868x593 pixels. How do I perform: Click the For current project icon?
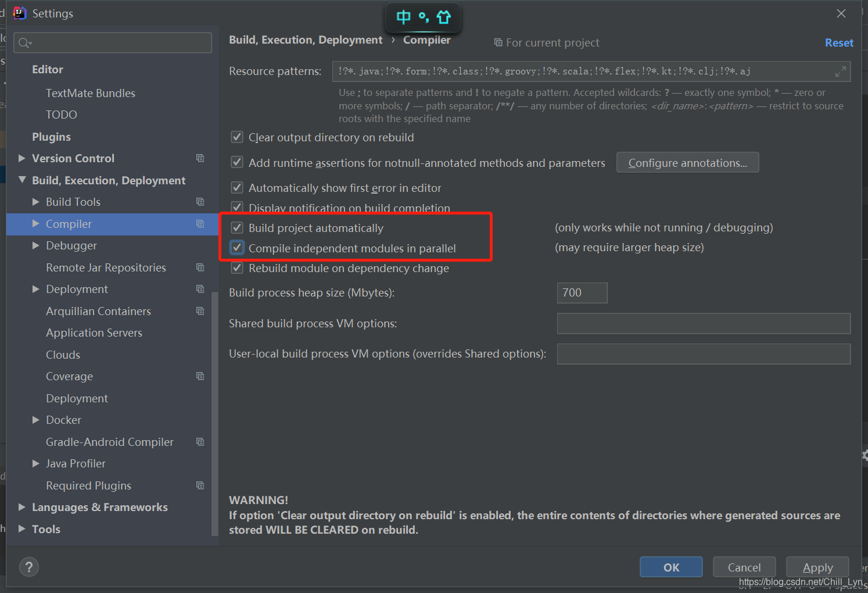[x=498, y=42]
